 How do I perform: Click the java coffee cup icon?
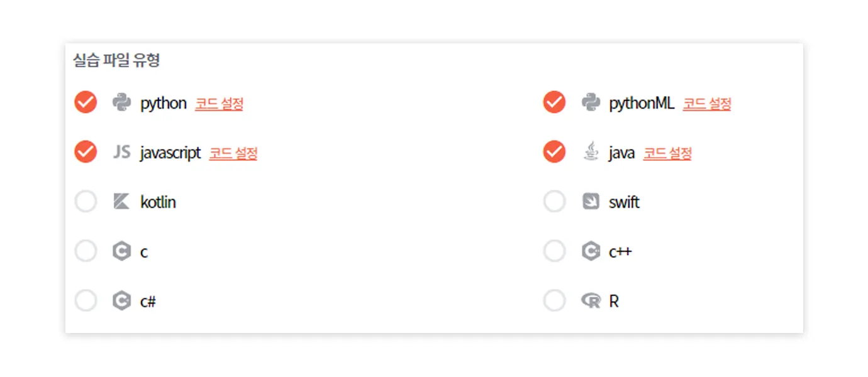click(590, 152)
